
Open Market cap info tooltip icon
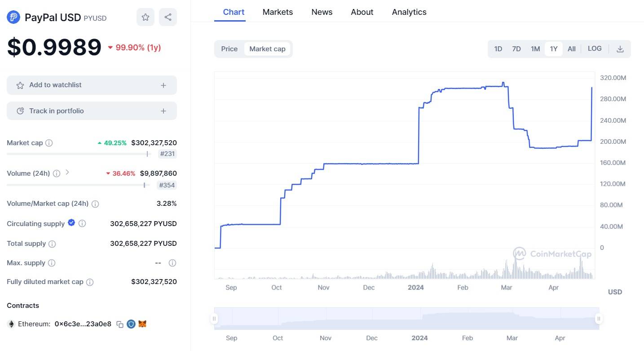click(x=49, y=143)
